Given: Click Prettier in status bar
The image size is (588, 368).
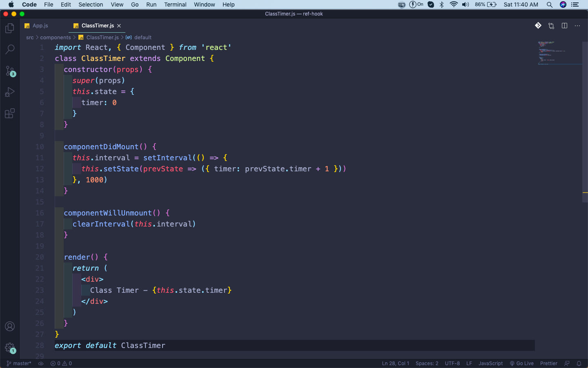Looking at the screenshot, I should tap(548, 363).
